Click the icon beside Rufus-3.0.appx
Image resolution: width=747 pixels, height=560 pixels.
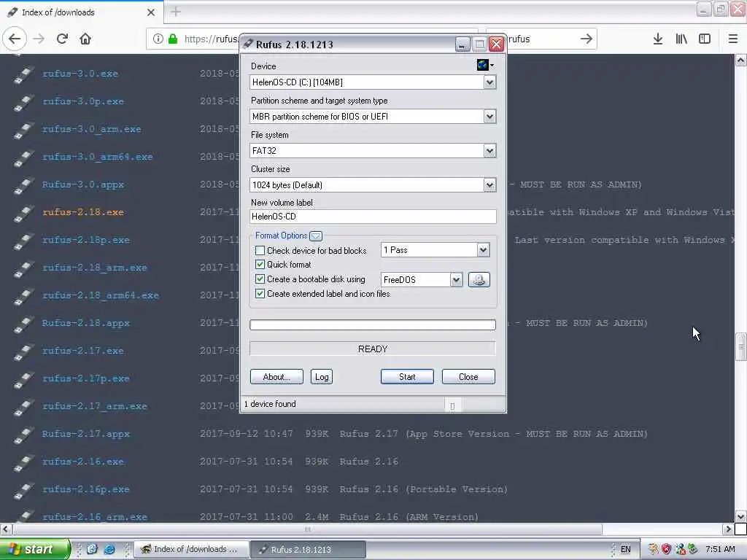24,185
